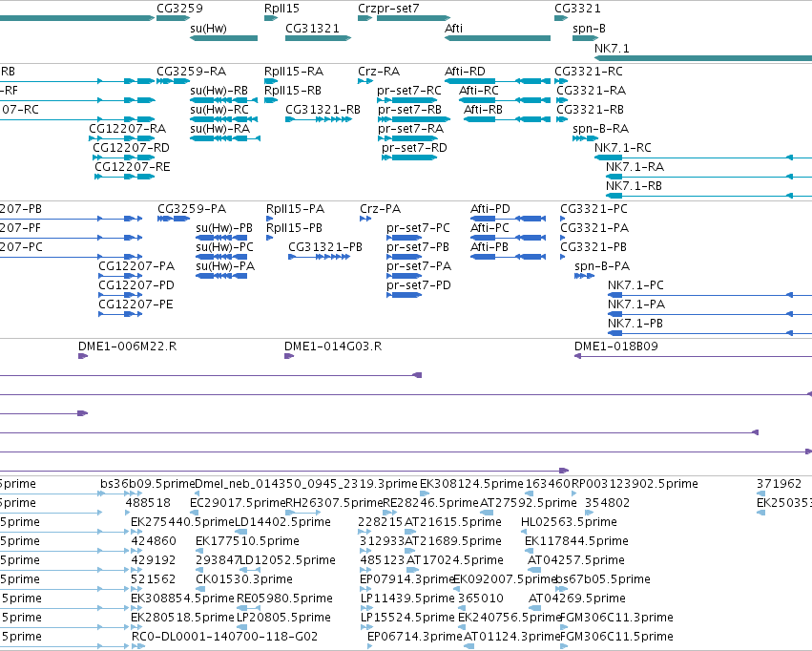This screenshot has height=651, width=812.
Task: Select the RH26307.5prime EST label
Action: [334, 503]
